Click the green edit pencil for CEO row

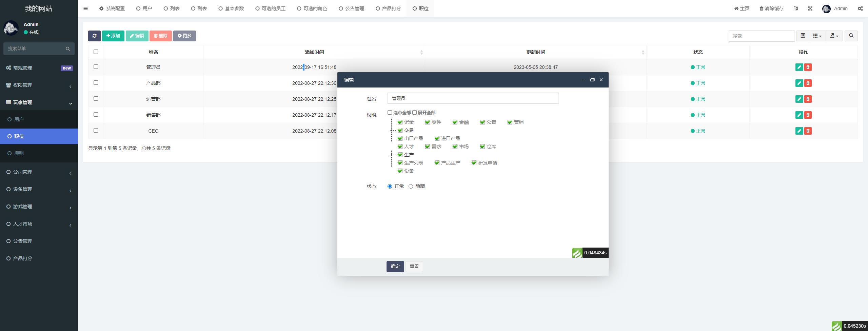(x=799, y=131)
